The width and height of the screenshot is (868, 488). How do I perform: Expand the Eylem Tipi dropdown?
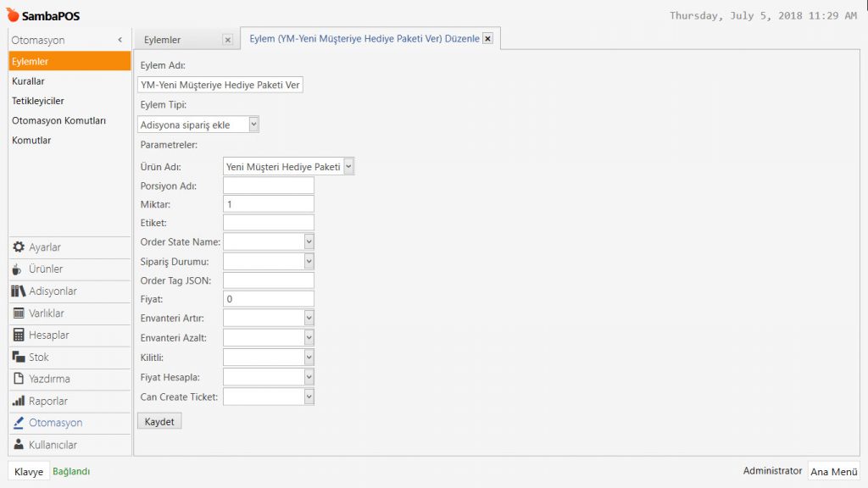pos(253,125)
